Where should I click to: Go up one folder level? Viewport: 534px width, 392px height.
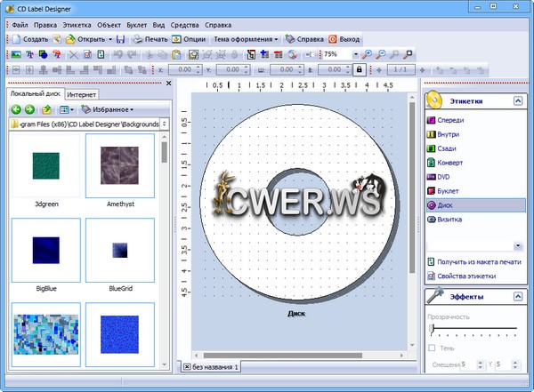coord(46,109)
